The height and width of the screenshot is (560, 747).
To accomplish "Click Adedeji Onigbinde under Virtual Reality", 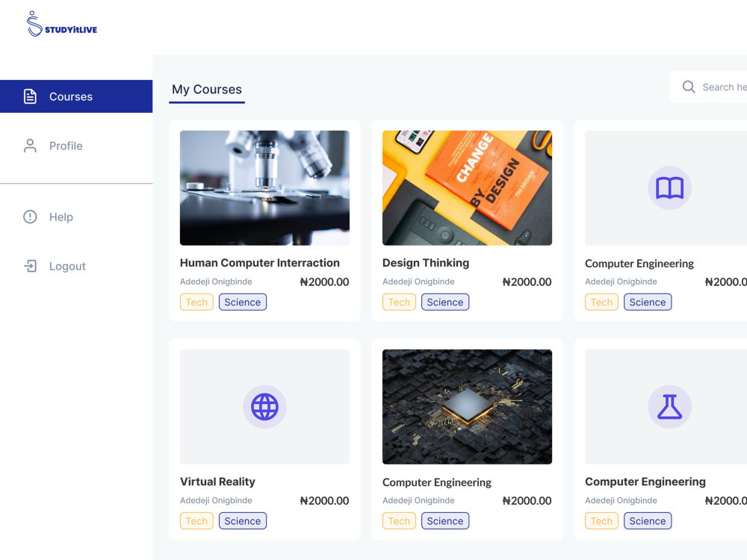I will pyautogui.click(x=216, y=500).
